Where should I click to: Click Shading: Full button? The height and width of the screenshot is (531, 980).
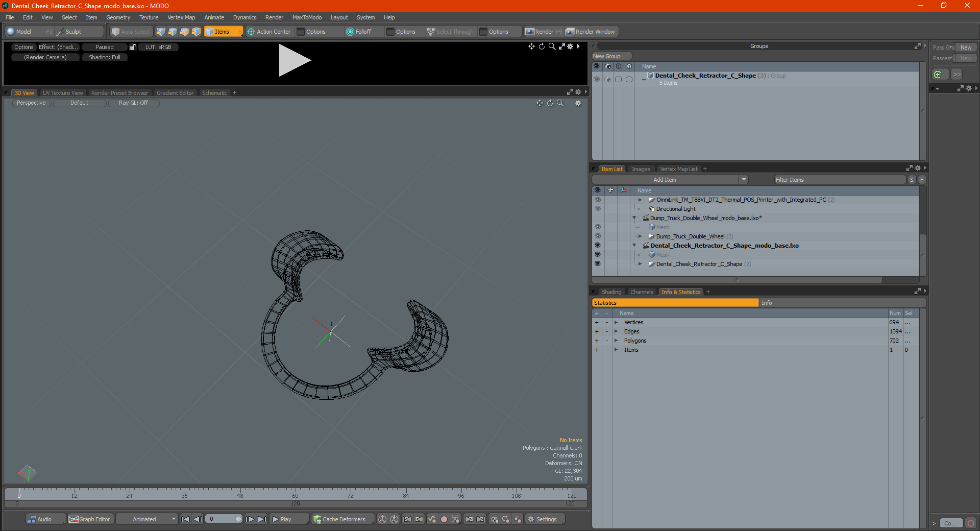[x=105, y=57]
